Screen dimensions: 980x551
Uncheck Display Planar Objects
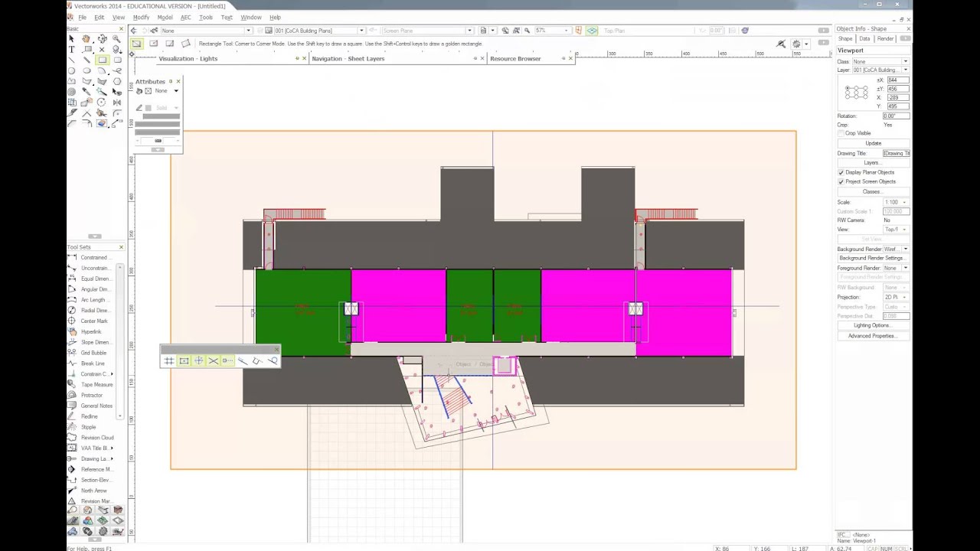(841, 172)
